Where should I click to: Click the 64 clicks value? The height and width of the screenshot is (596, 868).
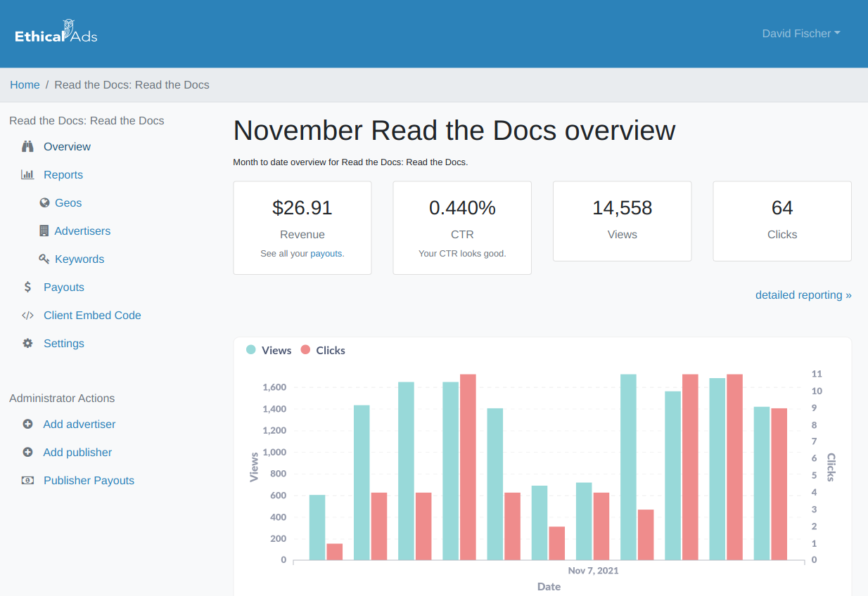[782, 208]
